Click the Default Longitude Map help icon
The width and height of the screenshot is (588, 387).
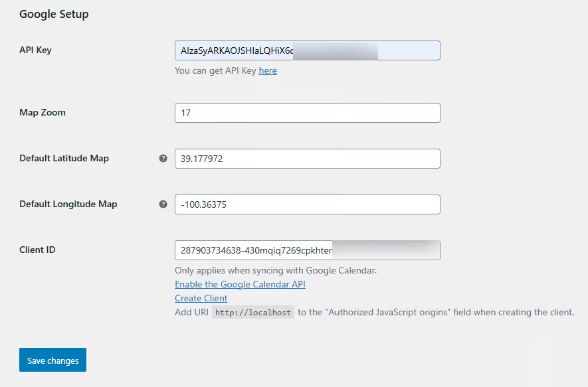(163, 204)
